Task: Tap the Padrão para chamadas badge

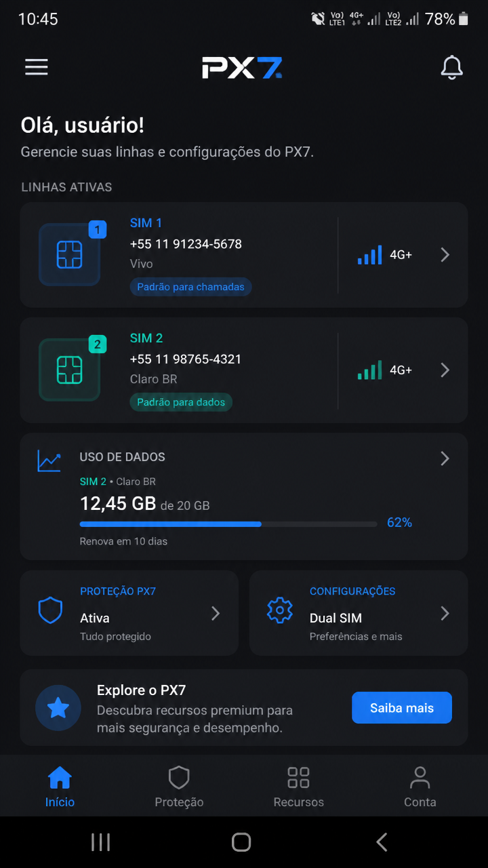Action: pos(190,287)
